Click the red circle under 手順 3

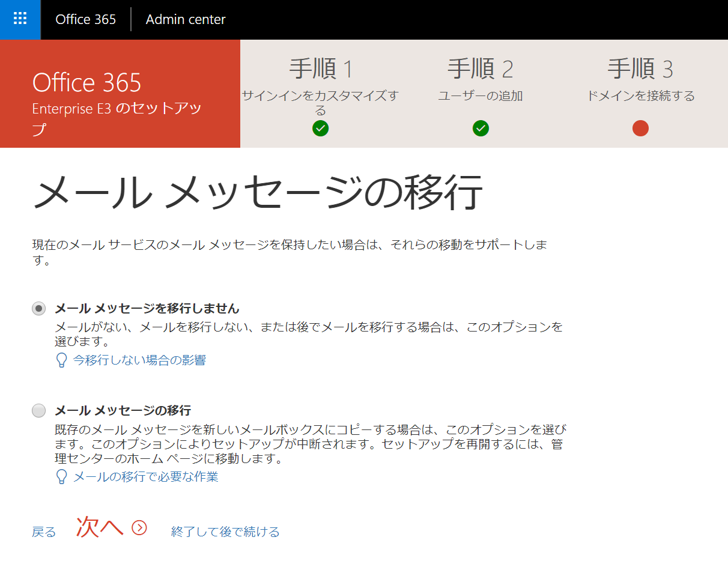click(x=640, y=128)
